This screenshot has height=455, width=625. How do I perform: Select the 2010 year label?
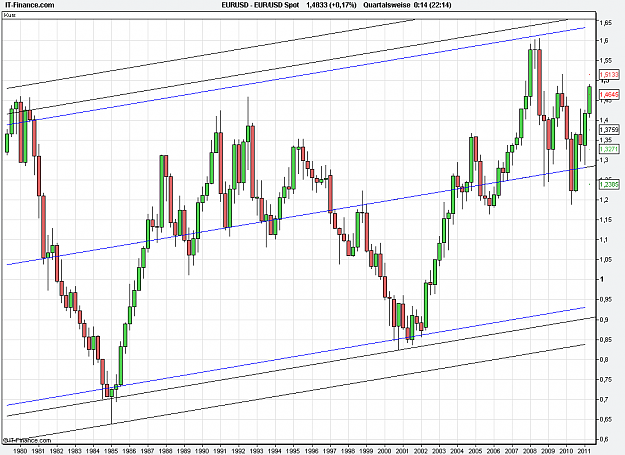click(x=567, y=451)
